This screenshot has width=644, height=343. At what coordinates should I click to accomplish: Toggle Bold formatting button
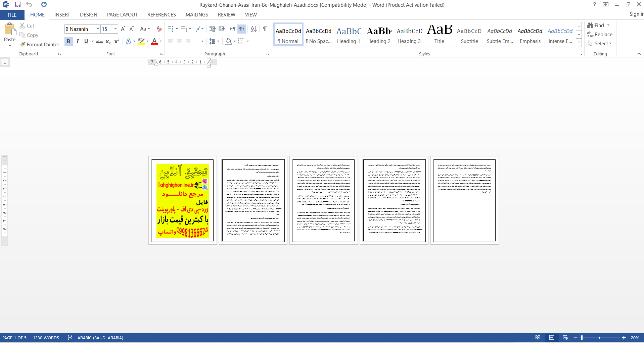tap(68, 41)
